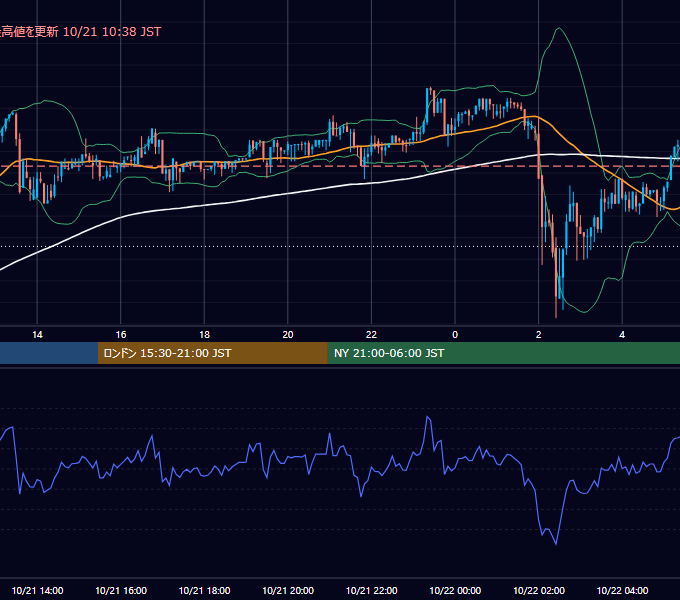Click the 10/22 00:00 date label
The width and height of the screenshot is (680, 600).
[455, 590]
